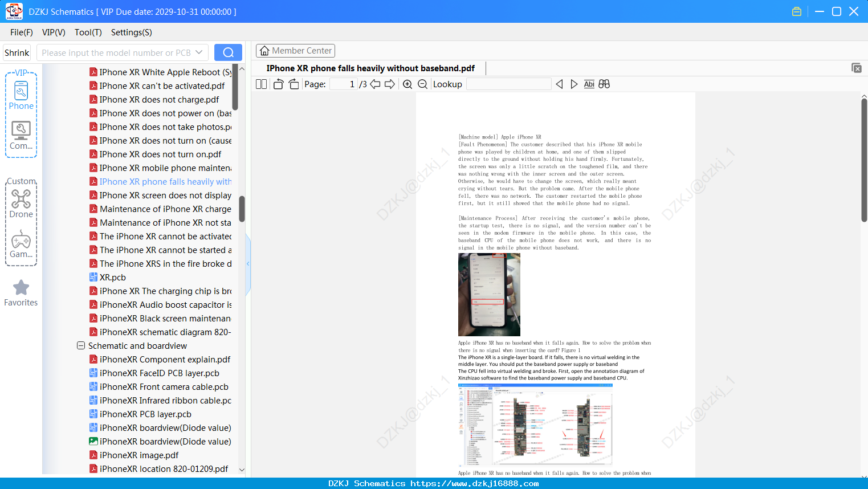Image resolution: width=868 pixels, height=489 pixels.
Task: Open the Settings(S) menu
Action: tap(131, 32)
